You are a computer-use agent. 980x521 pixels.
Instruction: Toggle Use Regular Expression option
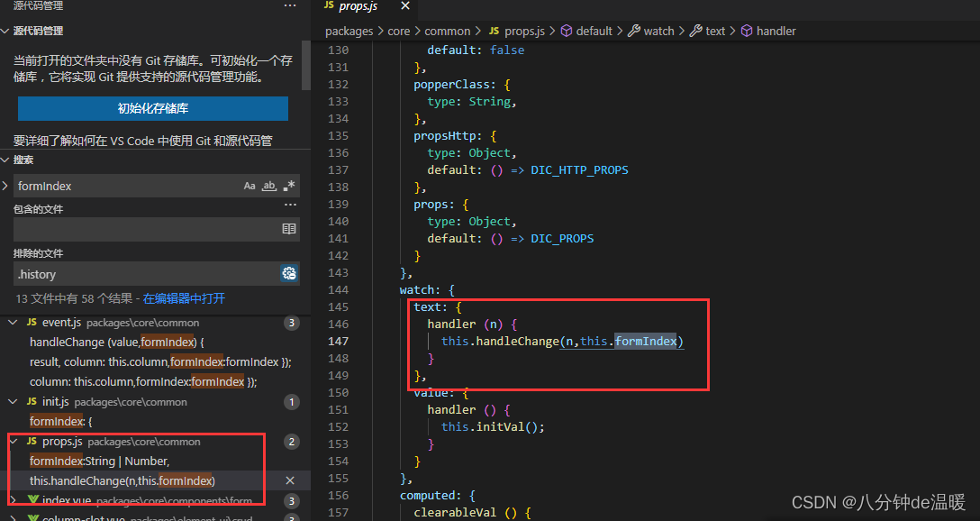coord(289,186)
